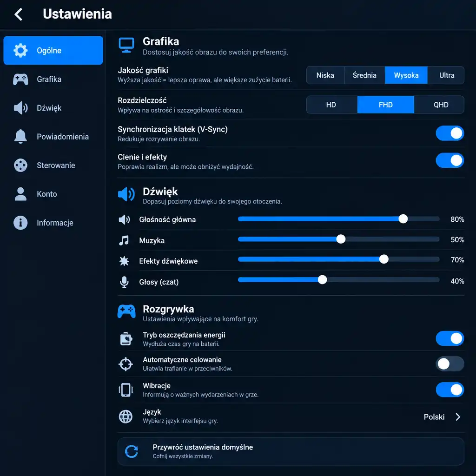The height and width of the screenshot is (476, 476).
Task: Click the bell icon for Powiadomienia
Action: click(20, 136)
